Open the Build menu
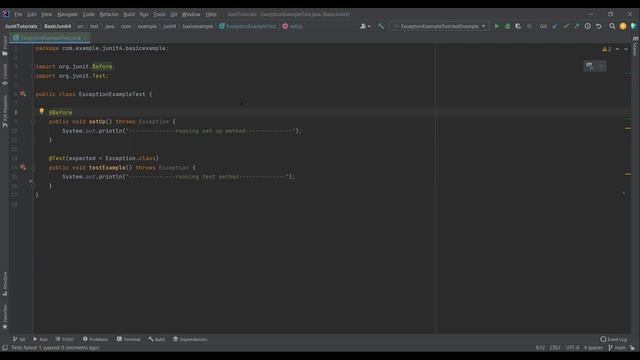 (x=129, y=14)
